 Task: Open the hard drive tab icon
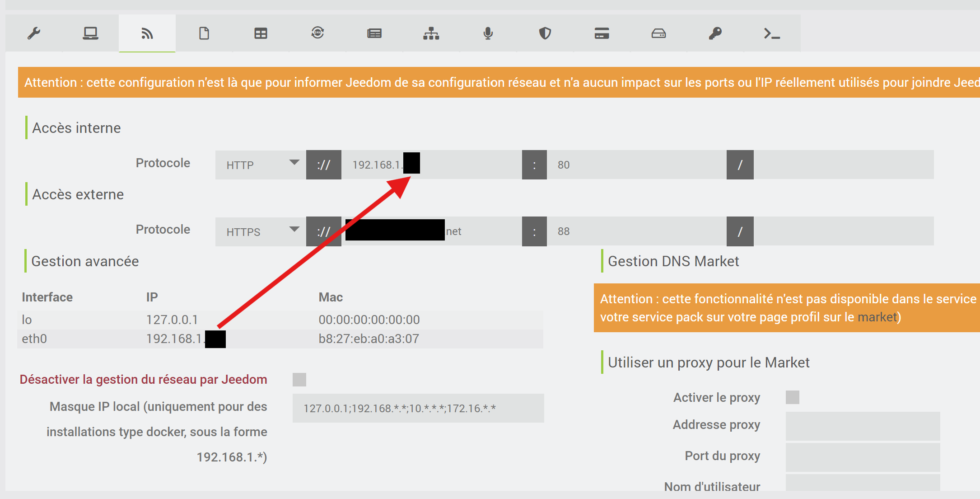coord(658,33)
